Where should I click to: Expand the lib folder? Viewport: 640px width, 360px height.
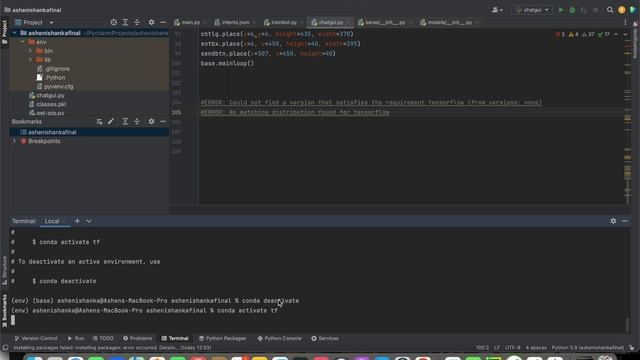30,60
